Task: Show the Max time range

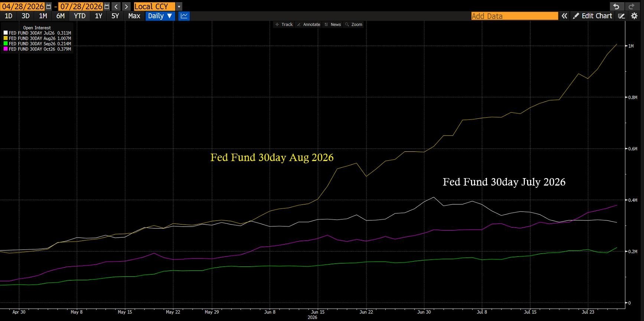Action: [x=134, y=16]
